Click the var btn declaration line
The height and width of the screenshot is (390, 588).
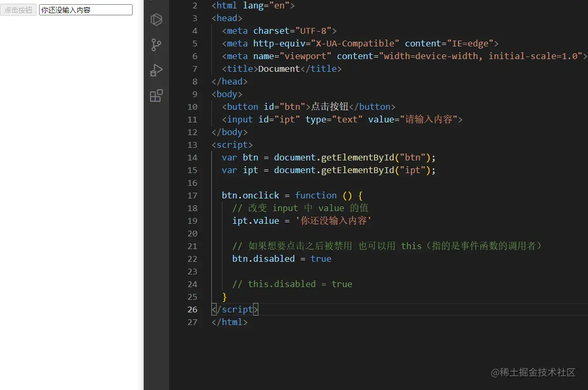point(329,157)
